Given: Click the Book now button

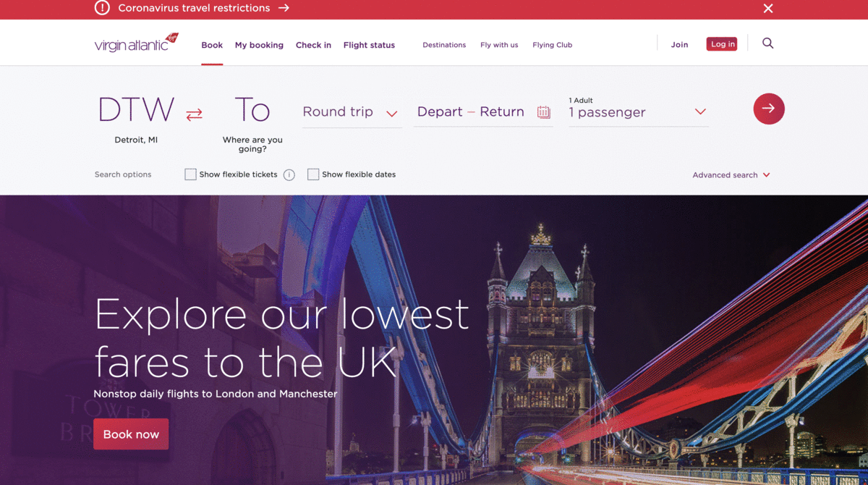Looking at the screenshot, I should [131, 434].
